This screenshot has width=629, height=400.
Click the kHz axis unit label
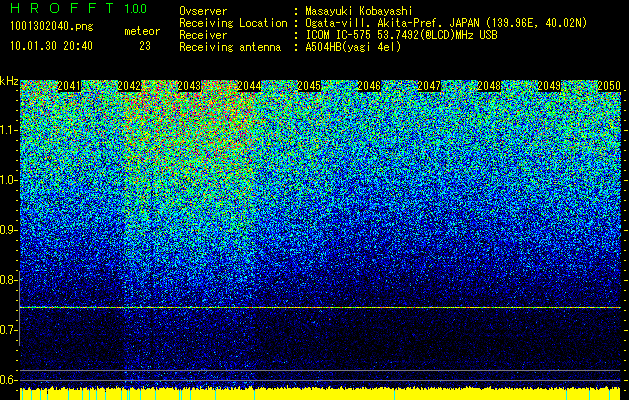[9, 81]
